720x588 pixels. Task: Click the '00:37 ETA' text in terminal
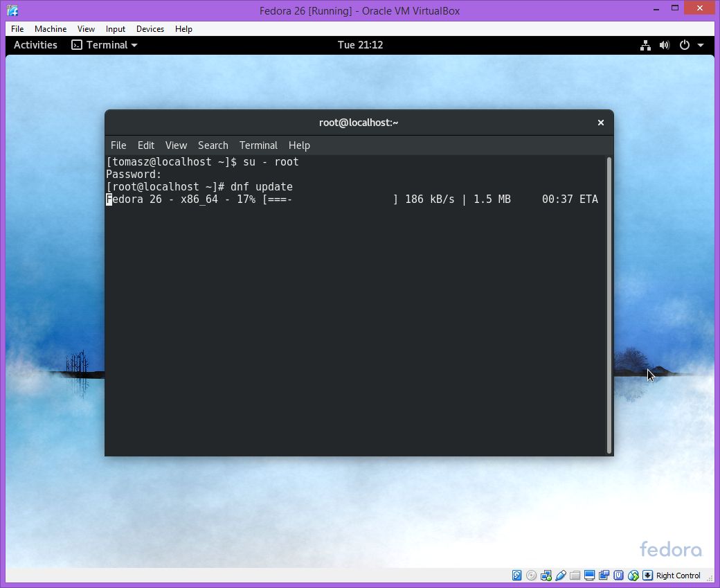570,199
